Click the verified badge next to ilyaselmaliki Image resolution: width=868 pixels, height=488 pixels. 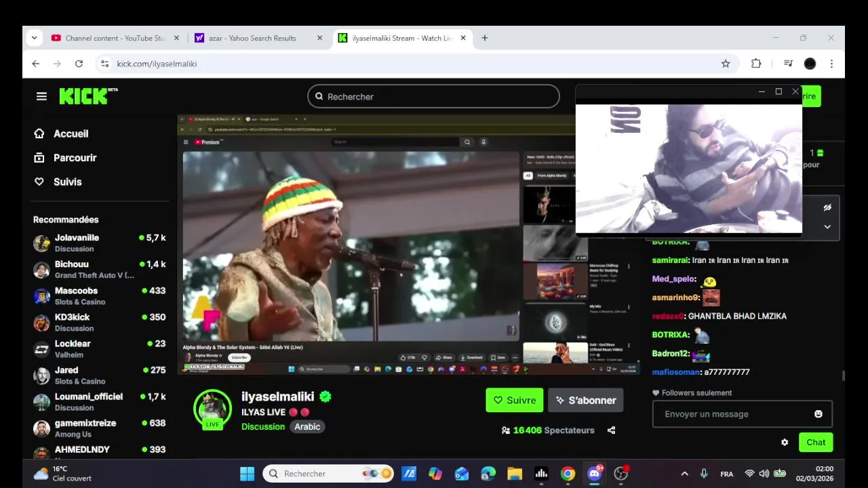(x=325, y=396)
